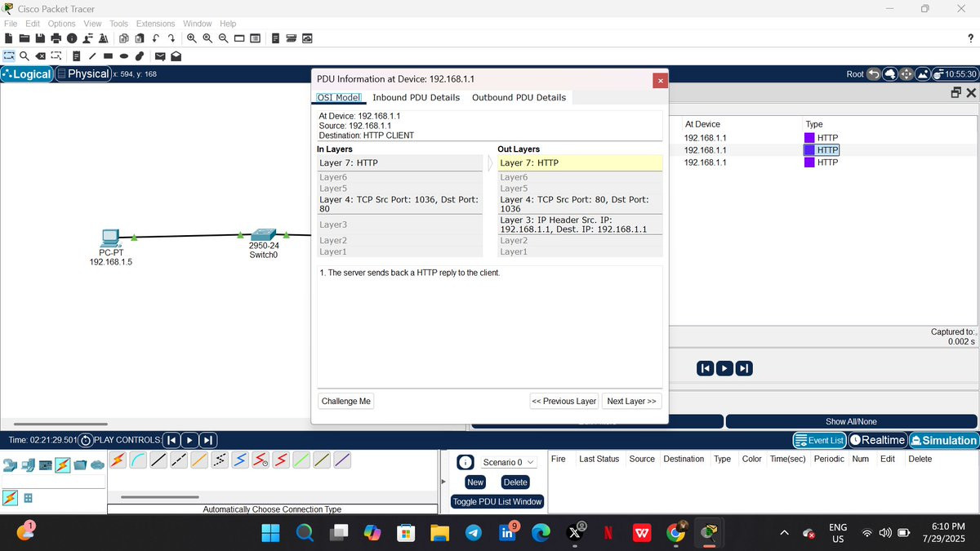Click the Show All/None button
The image size is (980, 551).
click(x=851, y=421)
